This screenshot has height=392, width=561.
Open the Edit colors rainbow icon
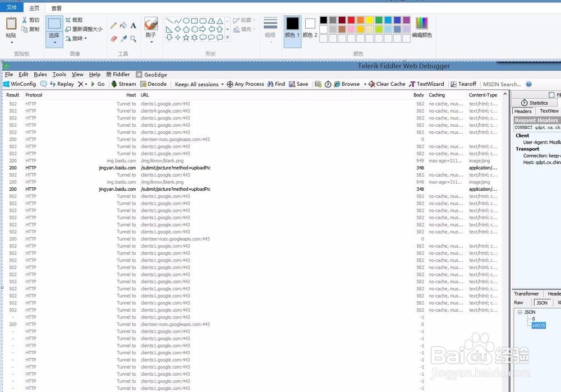pyautogui.click(x=422, y=23)
